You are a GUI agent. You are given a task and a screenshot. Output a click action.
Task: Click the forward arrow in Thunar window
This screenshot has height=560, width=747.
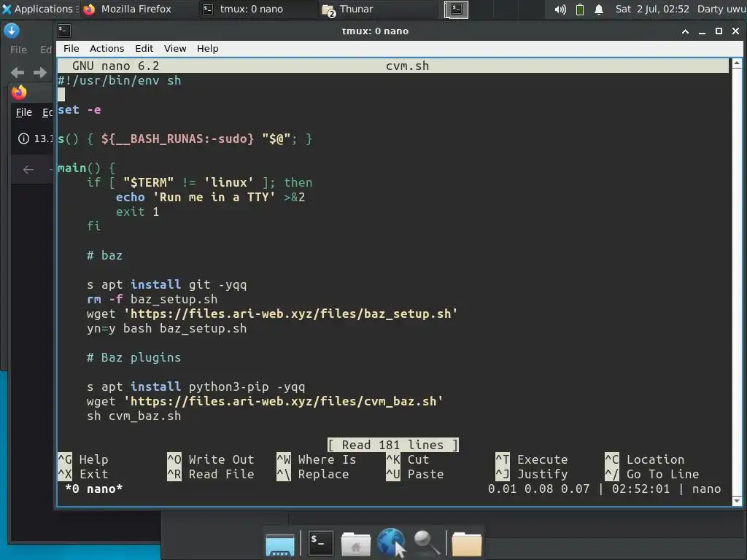tap(40, 72)
